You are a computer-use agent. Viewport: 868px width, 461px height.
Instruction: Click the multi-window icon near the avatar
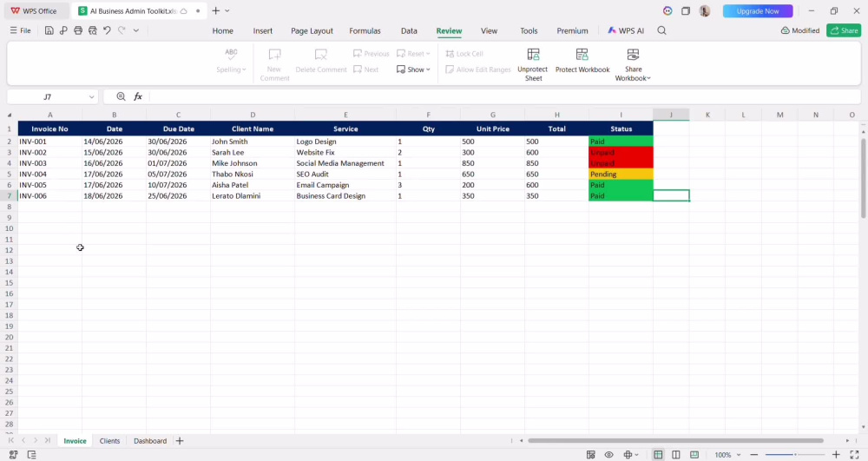pos(686,11)
